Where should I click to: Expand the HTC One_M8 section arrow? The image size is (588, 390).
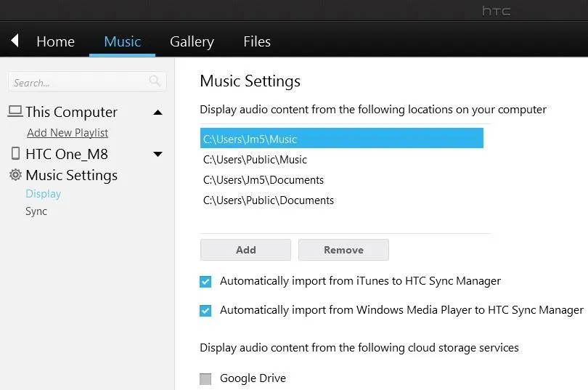(x=158, y=154)
